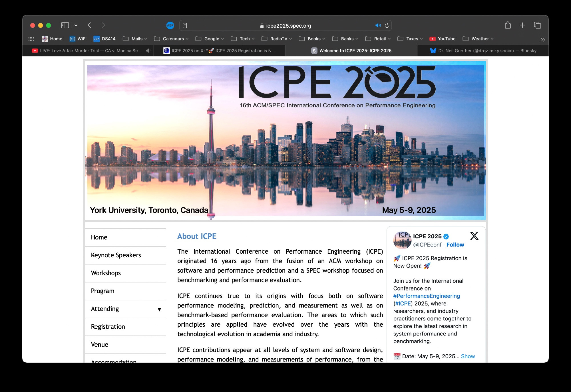Open a new tab with plus
The width and height of the screenshot is (571, 392).
[x=522, y=25]
